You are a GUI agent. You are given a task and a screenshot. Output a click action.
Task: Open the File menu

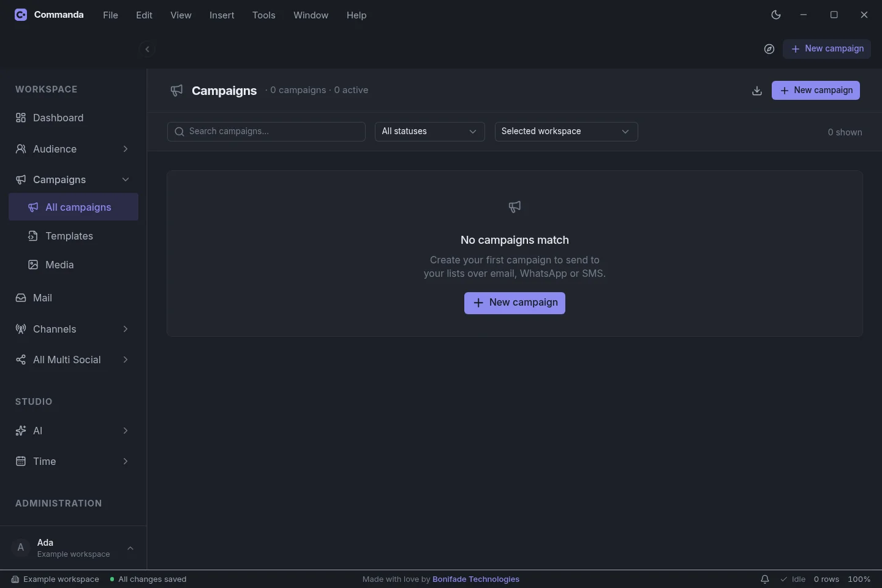pyautogui.click(x=110, y=15)
